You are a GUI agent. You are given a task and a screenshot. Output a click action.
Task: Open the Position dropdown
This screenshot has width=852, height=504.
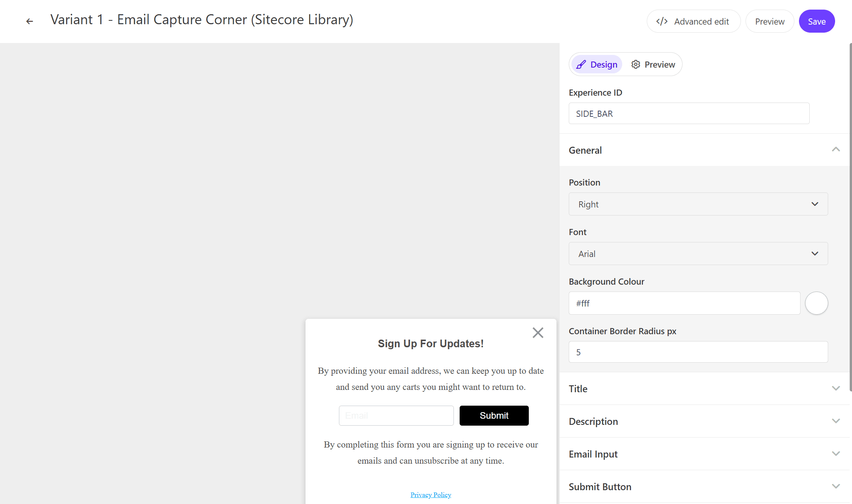click(x=698, y=204)
